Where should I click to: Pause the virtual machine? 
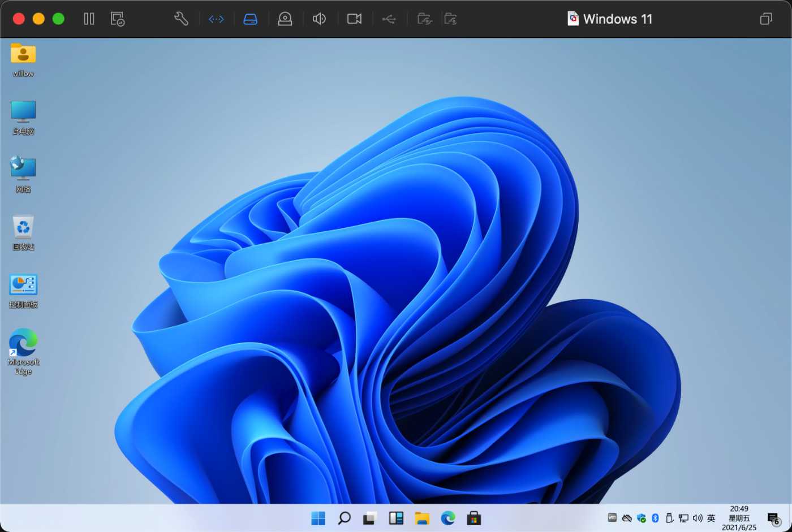89,19
